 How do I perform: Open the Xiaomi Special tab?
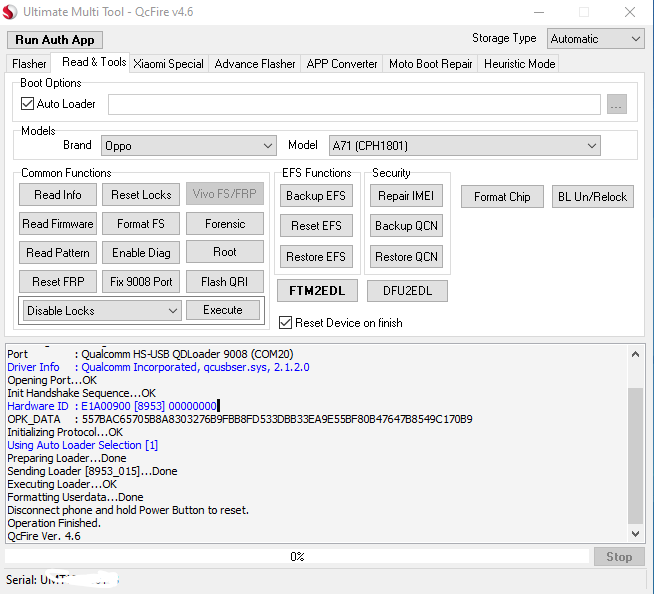pos(169,64)
